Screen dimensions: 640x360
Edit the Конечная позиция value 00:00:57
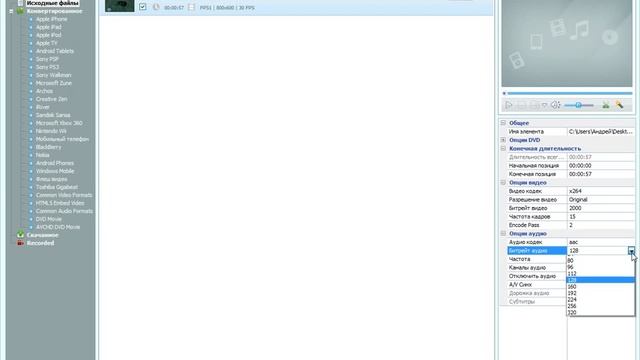click(601, 174)
